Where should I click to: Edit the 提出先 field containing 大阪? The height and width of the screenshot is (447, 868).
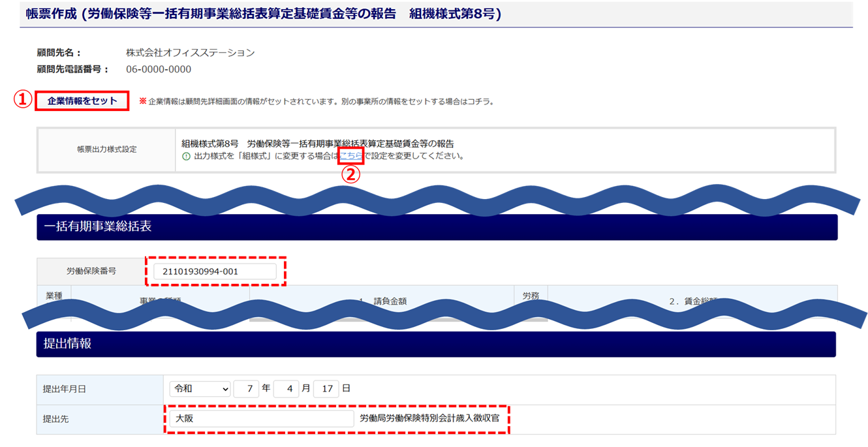click(261, 418)
